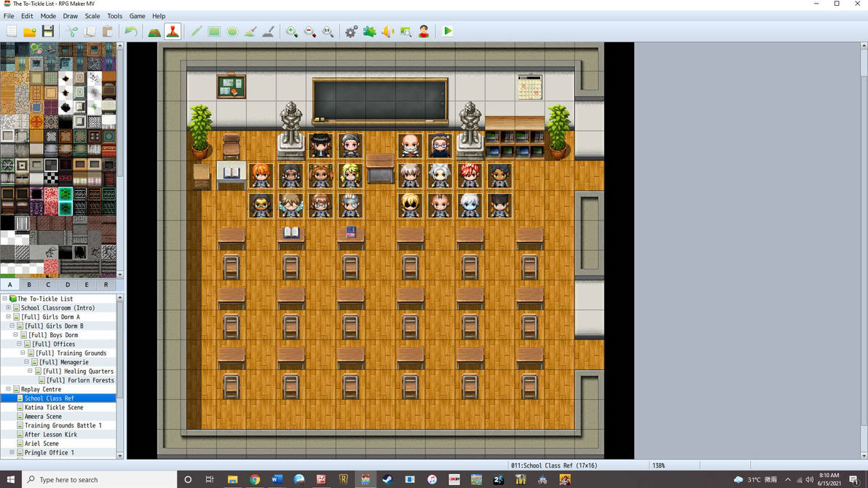Select the Shadow Pen tool
Viewport: 868px width, 488px height.
tap(268, 31)
